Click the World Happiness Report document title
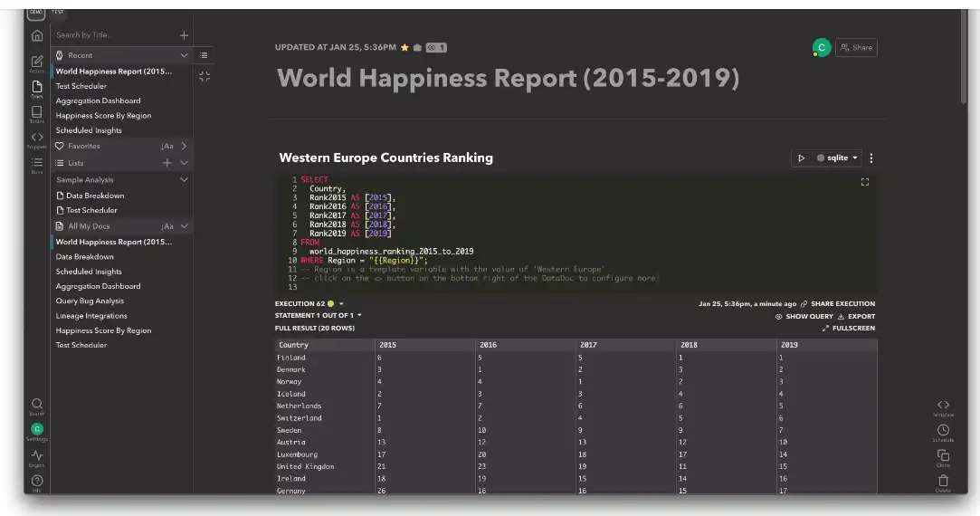Image resolution: width=980 pixels, height=516 pixels. pyautogui.click(x=509, y=78)
